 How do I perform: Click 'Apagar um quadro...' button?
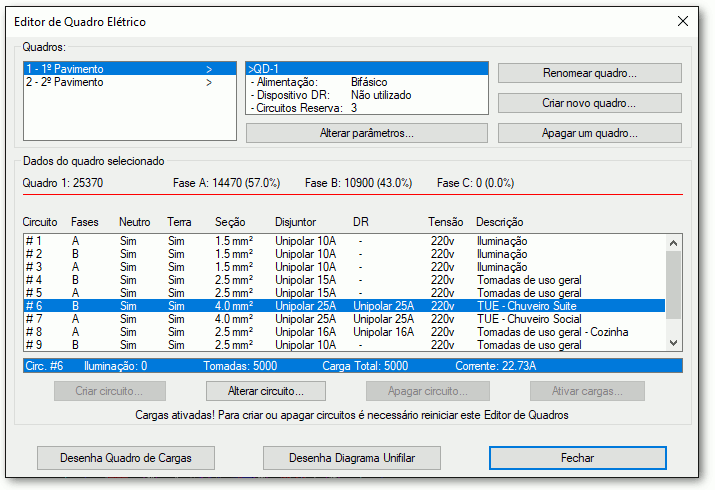click(590, 133)
